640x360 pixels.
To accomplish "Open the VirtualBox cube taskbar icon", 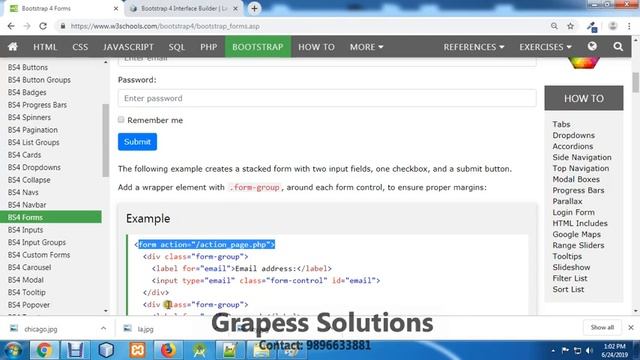I will 106,350.
